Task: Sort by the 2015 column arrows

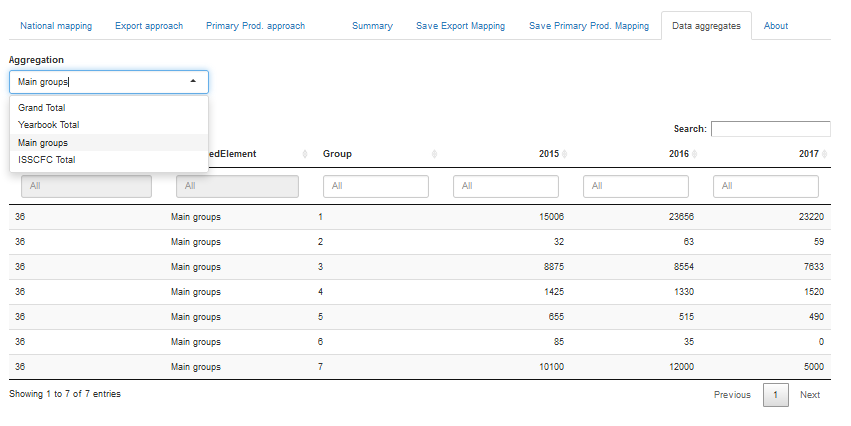Action: pyautogui.click(x=564, y=154)
